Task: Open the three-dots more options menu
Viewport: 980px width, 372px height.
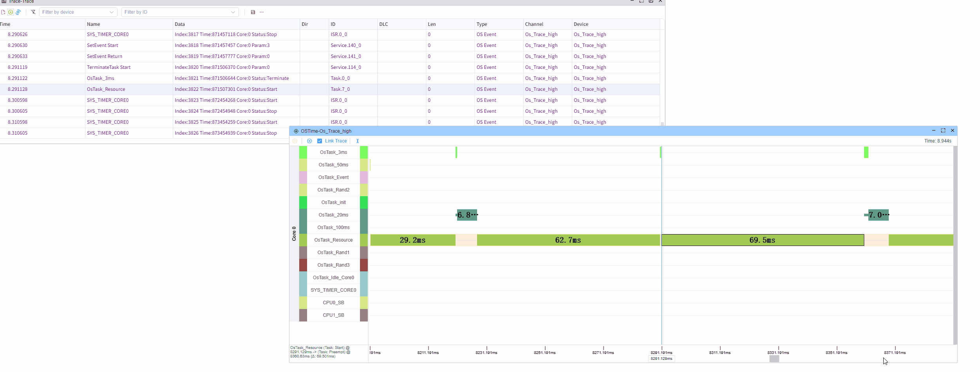Action: (x=262, y=12)
